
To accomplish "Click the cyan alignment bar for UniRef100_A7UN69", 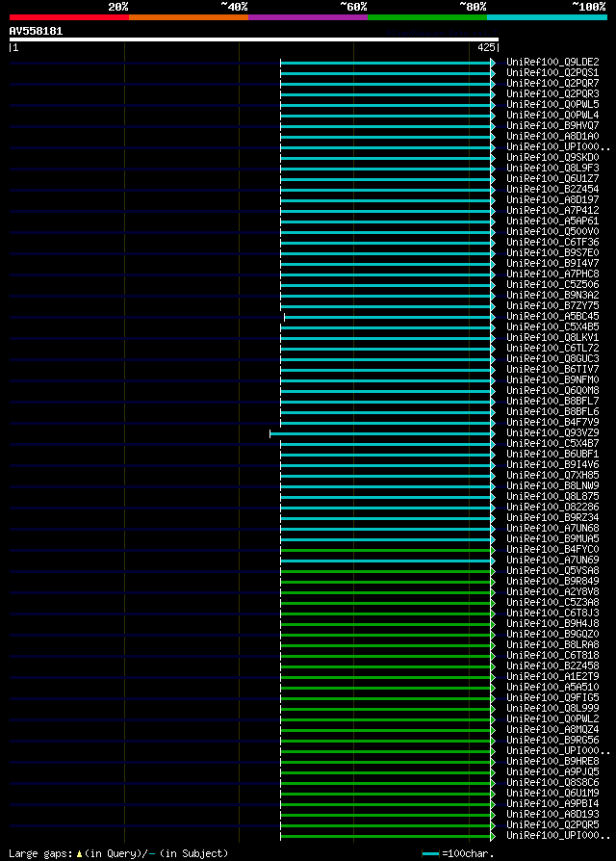I will pos(386,561).
